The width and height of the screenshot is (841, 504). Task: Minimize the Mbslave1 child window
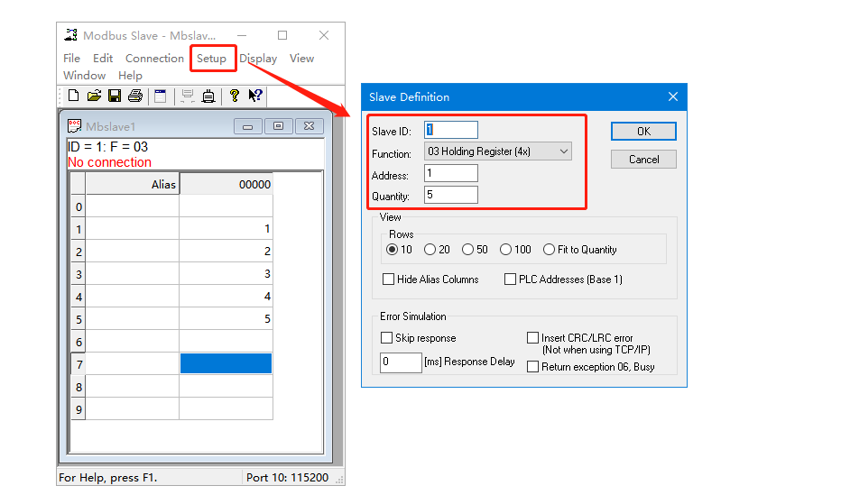click(248, 126)
